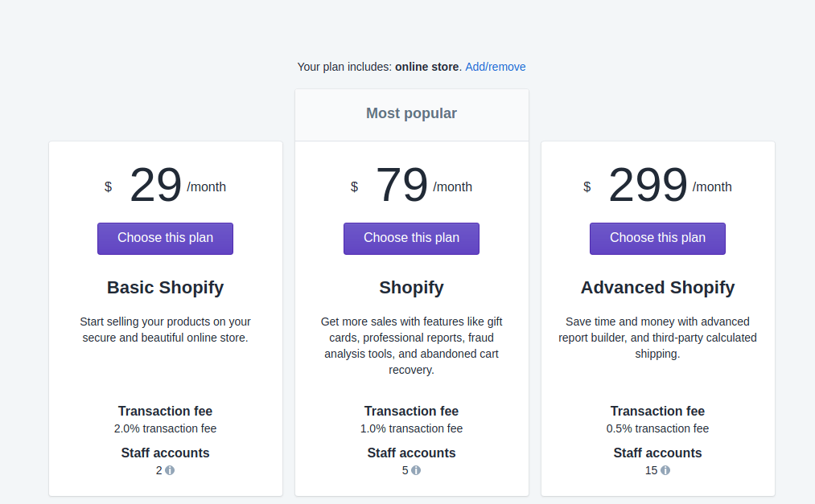Open info icon beside Advanced Shopify's 15 staff accounts
Viewport: 815px width, 504px height.
[665, 470]
